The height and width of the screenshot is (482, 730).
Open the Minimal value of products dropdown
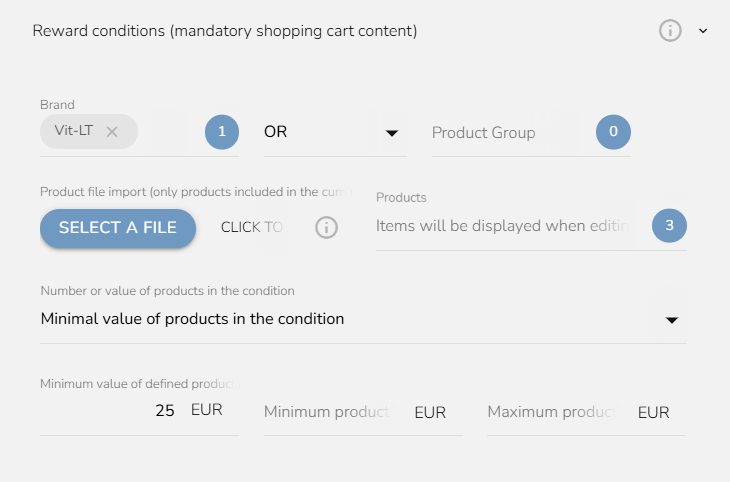340,320
